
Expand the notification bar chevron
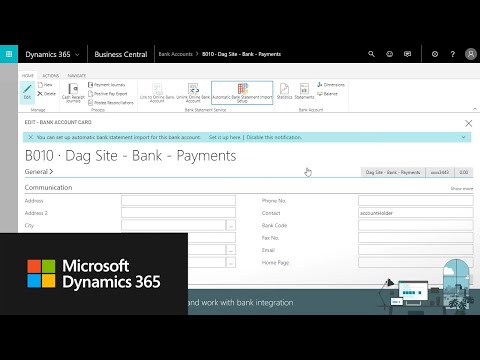click(464, 137)
